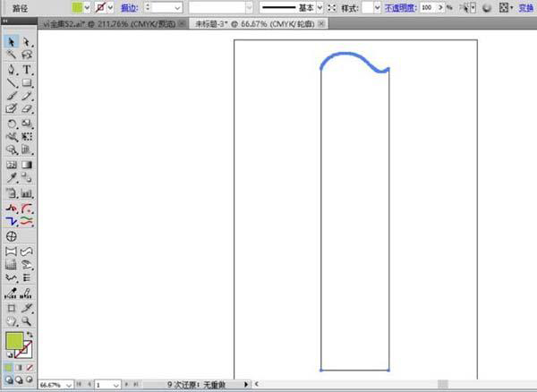Reset to default fill and stroke
537x392 pixels.
tap(9, 355)
